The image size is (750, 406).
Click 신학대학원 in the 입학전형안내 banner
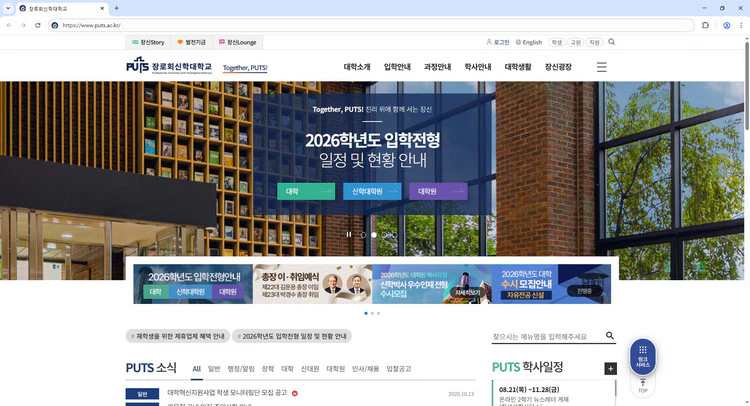click(x=190, y=292)
